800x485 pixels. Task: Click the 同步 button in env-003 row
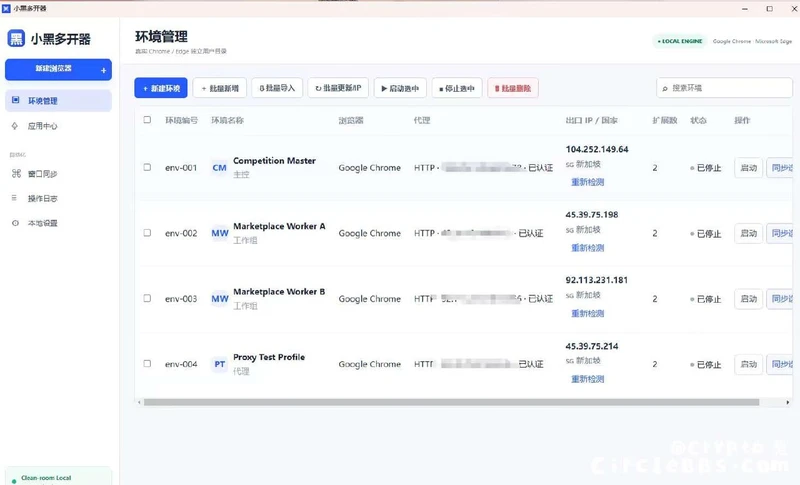[780, 299]
